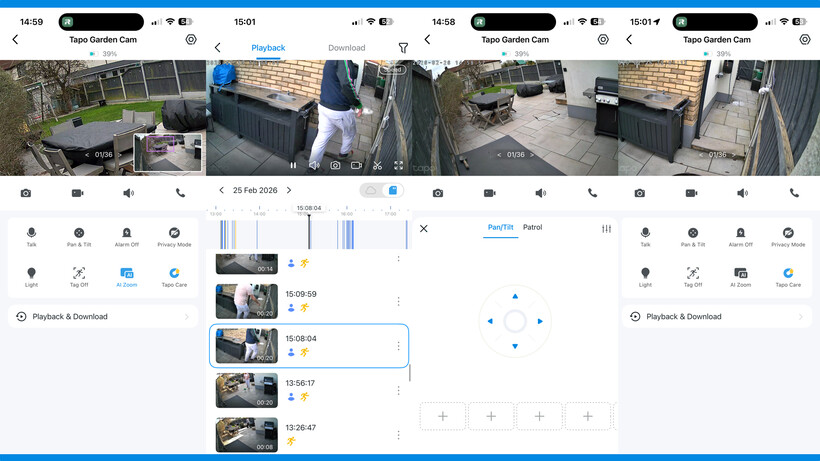Viewport: 820px width, 461px height.
Task: Mute the speaker on the 14:59 screen
Action: 129,193
